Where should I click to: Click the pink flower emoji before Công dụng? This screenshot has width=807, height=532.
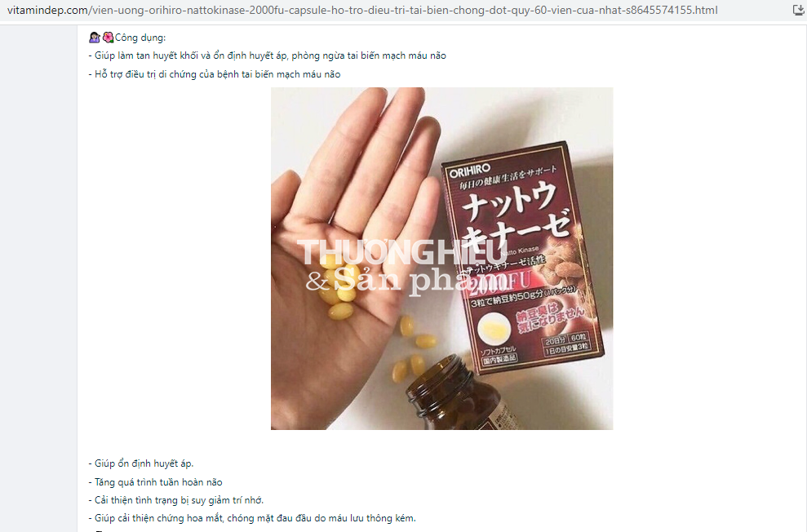coord(108,38)
